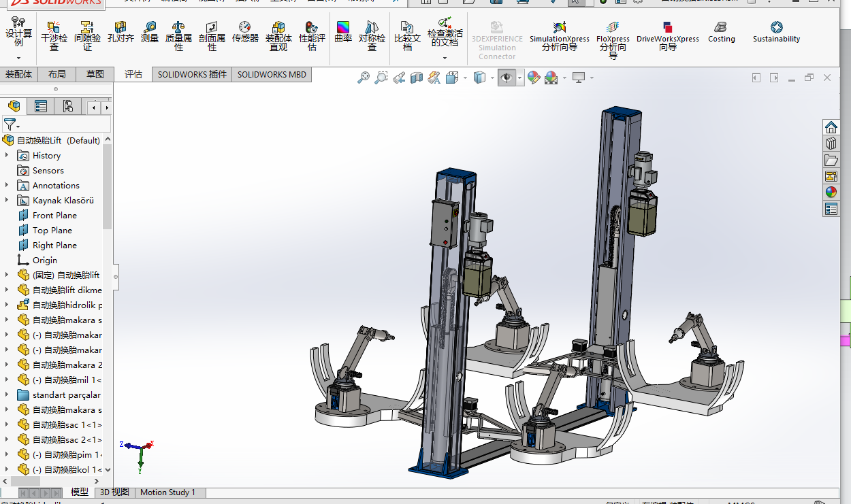Open the Sustainability tool

(x=776, y=32)
